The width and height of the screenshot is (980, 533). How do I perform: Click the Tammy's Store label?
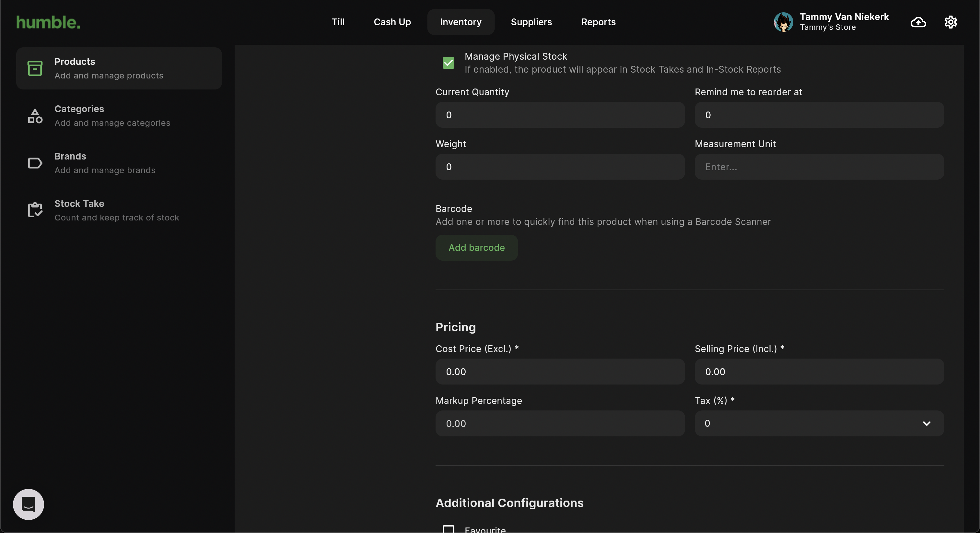827,28
